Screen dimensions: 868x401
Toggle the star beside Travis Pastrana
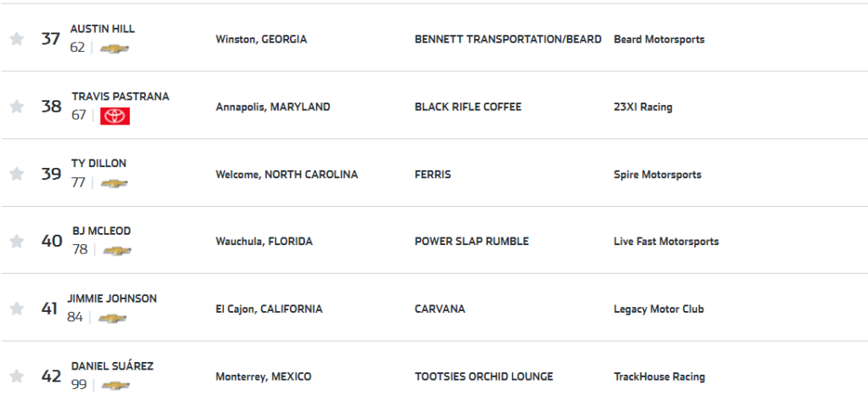(x=16, y=107)
